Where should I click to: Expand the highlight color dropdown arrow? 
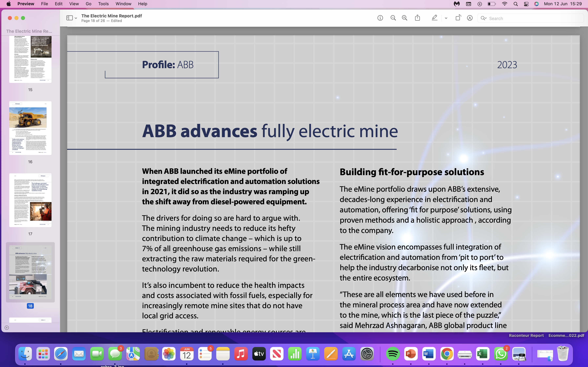446,18
